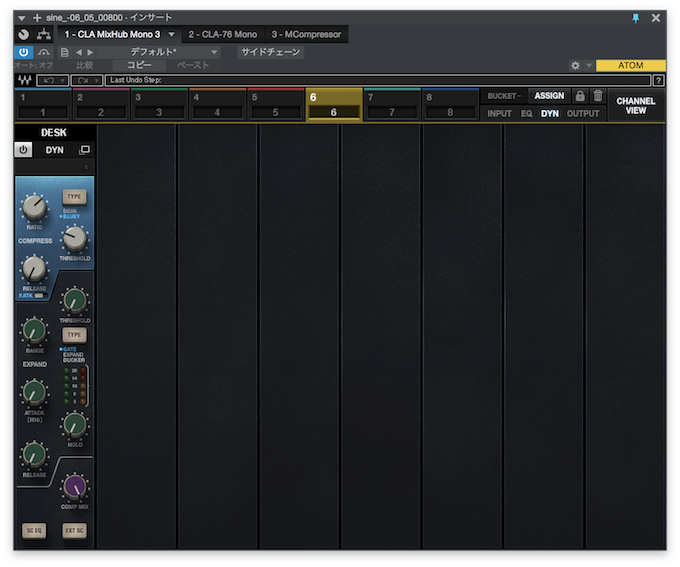680x567 pixels.
Task: Click the gate THRESHOLD green knob
Action: pos(75,301)
